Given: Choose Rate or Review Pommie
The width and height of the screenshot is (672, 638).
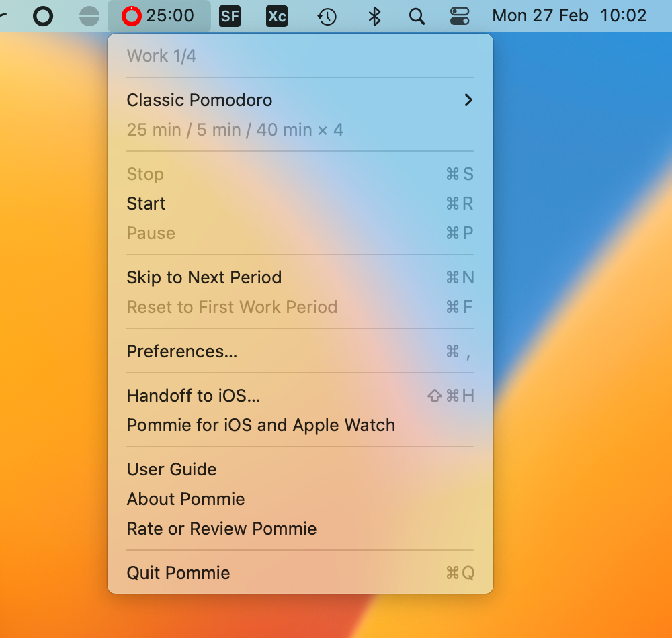Looking at the screenshot, I should [x=222, y=529].
